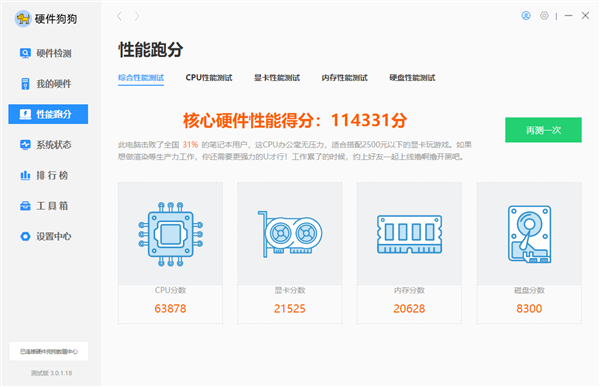Switch to the 硬盘性能测试 tab
This screenshot has height=387, width=600.
(412, 78)
